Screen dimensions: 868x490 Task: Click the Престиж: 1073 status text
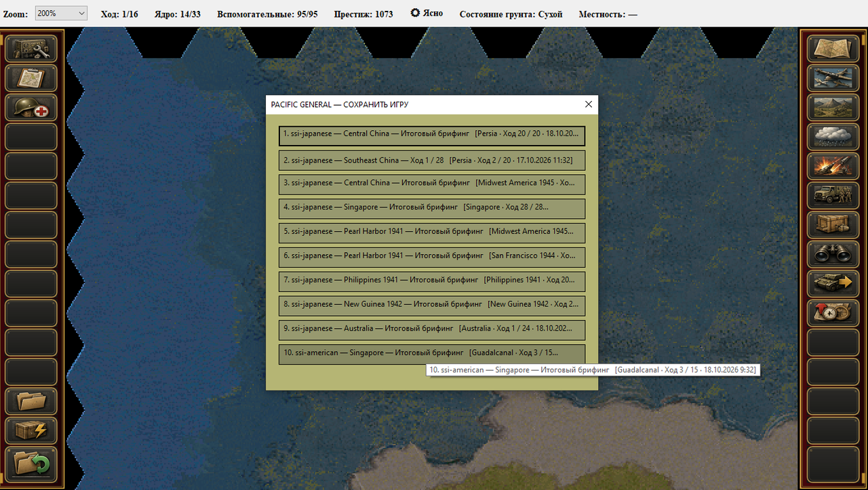(x=363, y=14)
